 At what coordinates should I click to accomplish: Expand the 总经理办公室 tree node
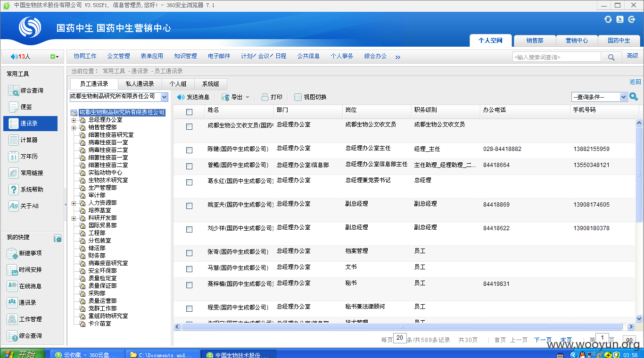pos(74,120)
